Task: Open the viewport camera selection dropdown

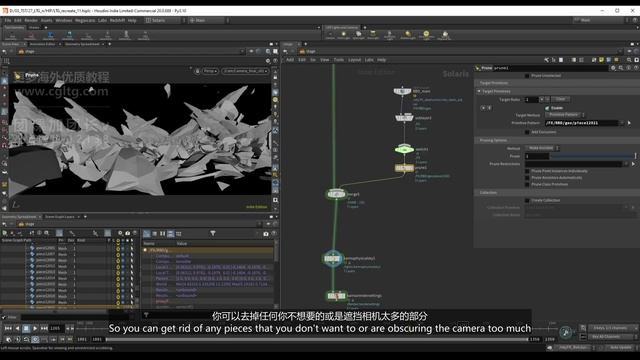Action: click(245, 71)
